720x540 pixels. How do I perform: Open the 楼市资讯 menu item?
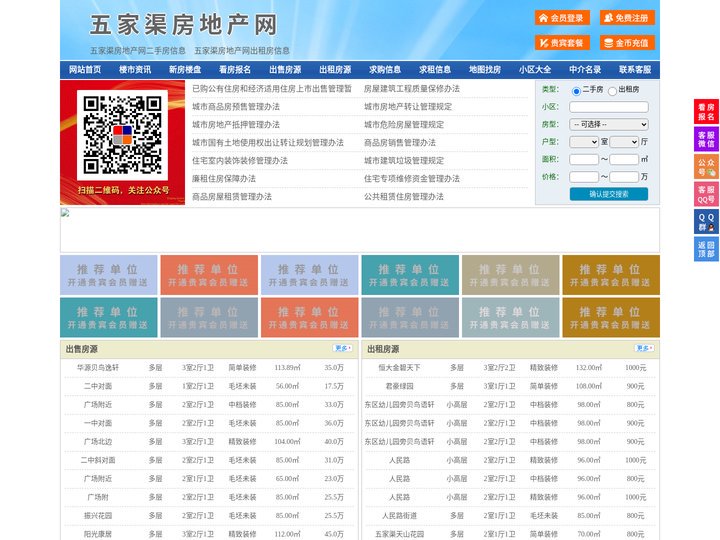[135, 70]
